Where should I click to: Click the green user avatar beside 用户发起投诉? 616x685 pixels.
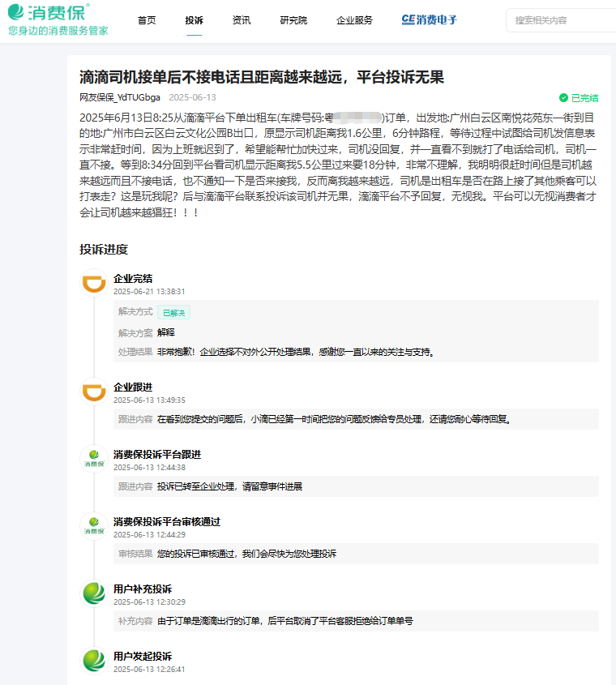point(94,661)
